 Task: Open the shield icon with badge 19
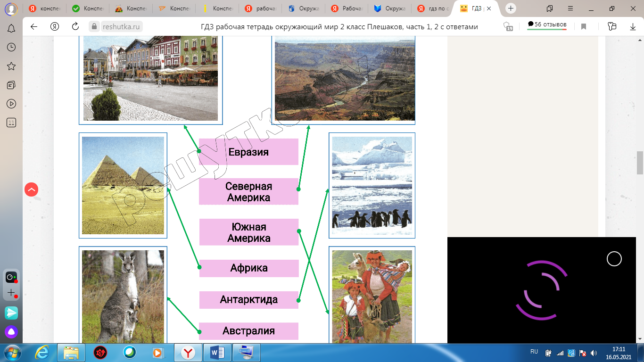[x=508, y=26]
